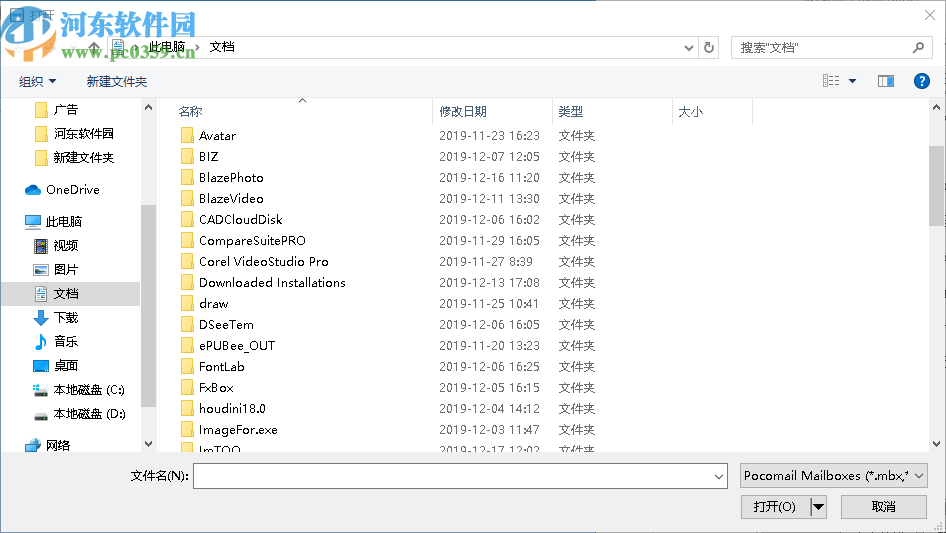This screenshot has width=946, height=533.
Task: Select 网络 in navigation pane
Action: coord(47,445)
